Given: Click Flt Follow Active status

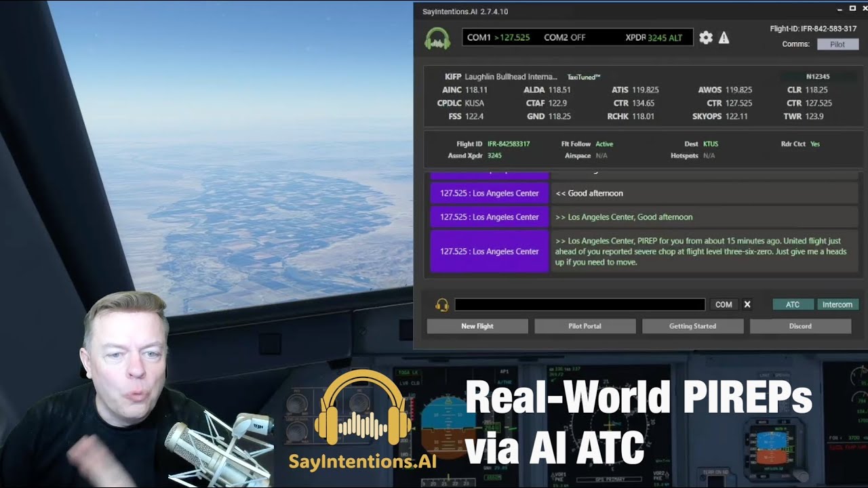Looking at the screenshot, I should pos(604,144).
